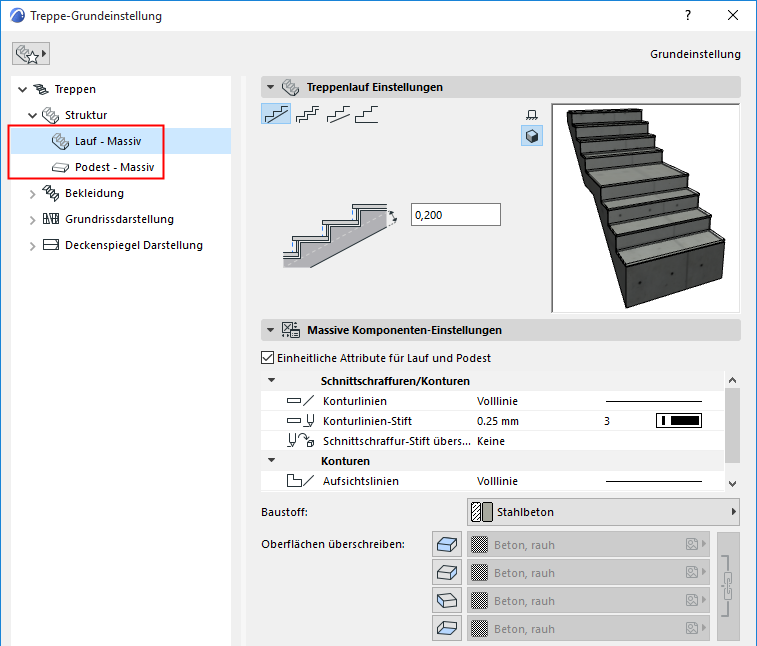Select the Lauf - Massiv item
The width and height of the screenshot is (757, 646).
pos(121,141)
